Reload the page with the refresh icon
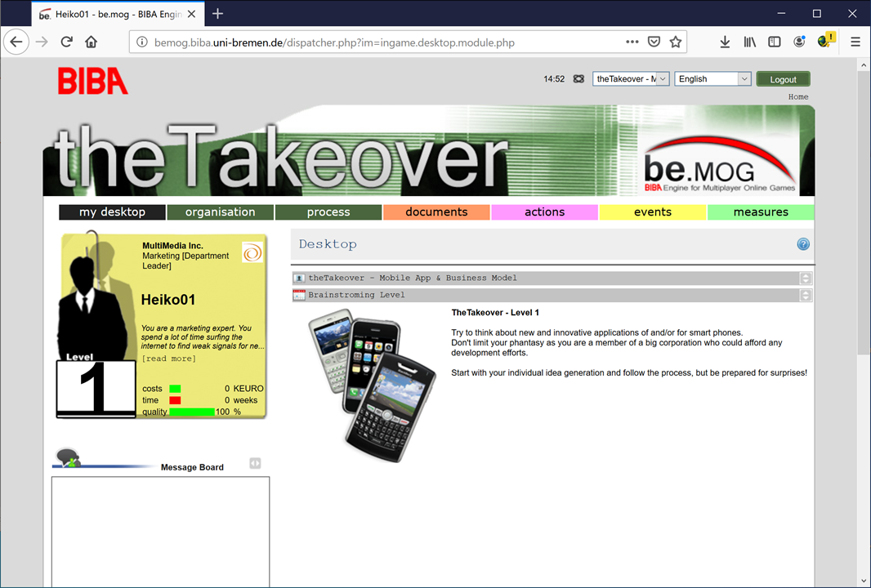Viewport: 871px width, 588px height. point(67,42)
